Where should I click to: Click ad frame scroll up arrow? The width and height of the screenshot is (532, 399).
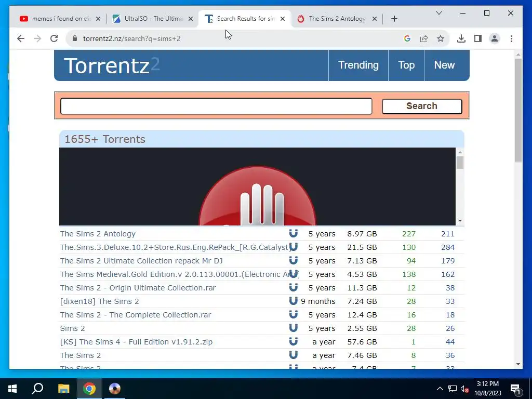460,152
